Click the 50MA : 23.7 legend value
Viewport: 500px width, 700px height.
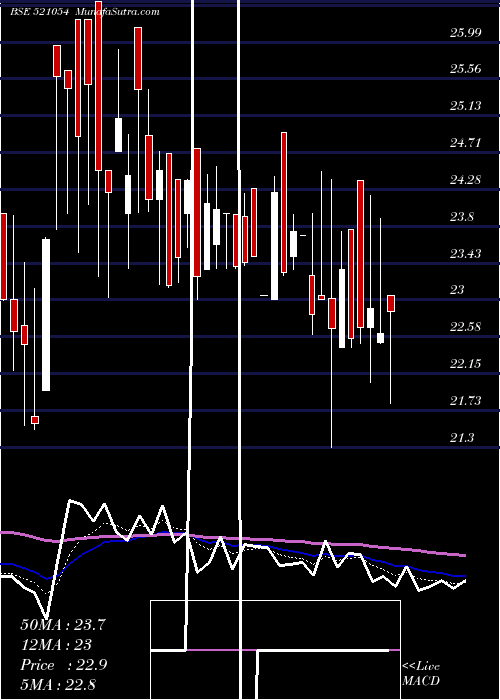[63, 625]
